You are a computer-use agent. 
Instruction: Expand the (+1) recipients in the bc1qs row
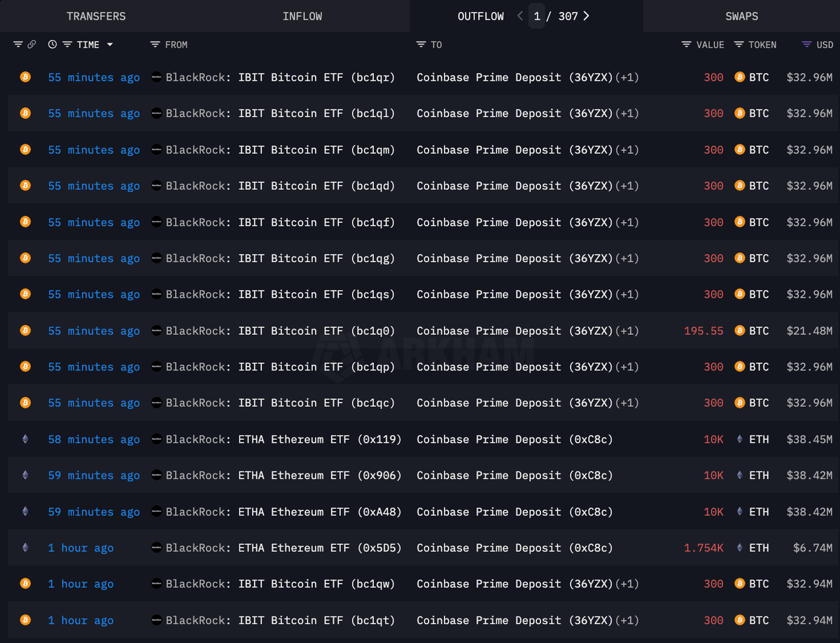pyautogui.click(x=627, y=294)
